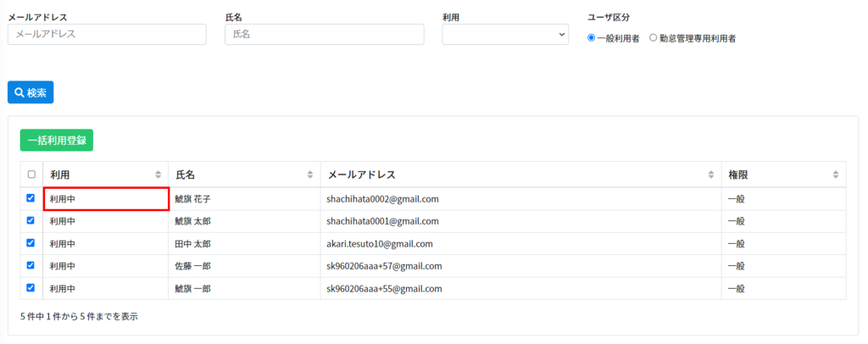Sort by the 氏名 column sort arrows
The height and width of the screenshot is (344, 868).
click(310, 175)
